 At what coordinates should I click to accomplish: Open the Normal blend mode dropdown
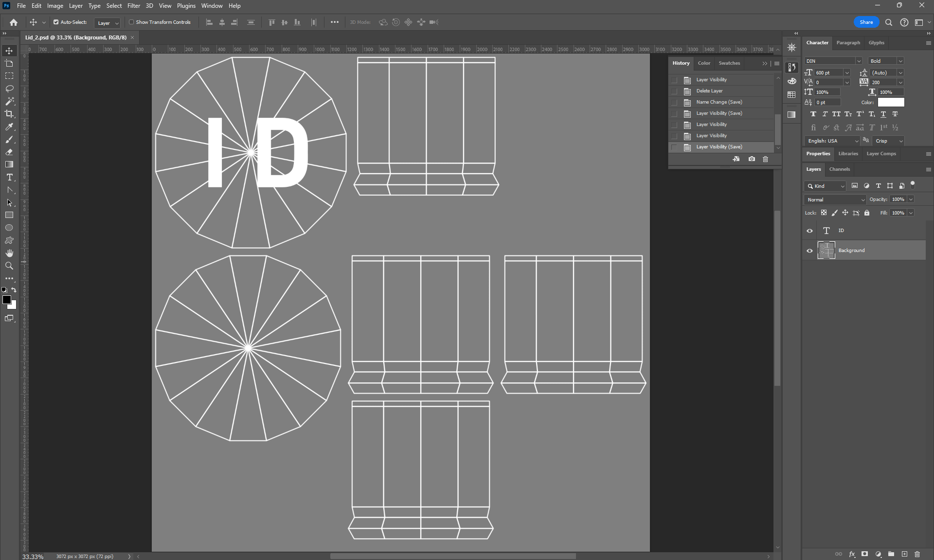pos(835,199)
